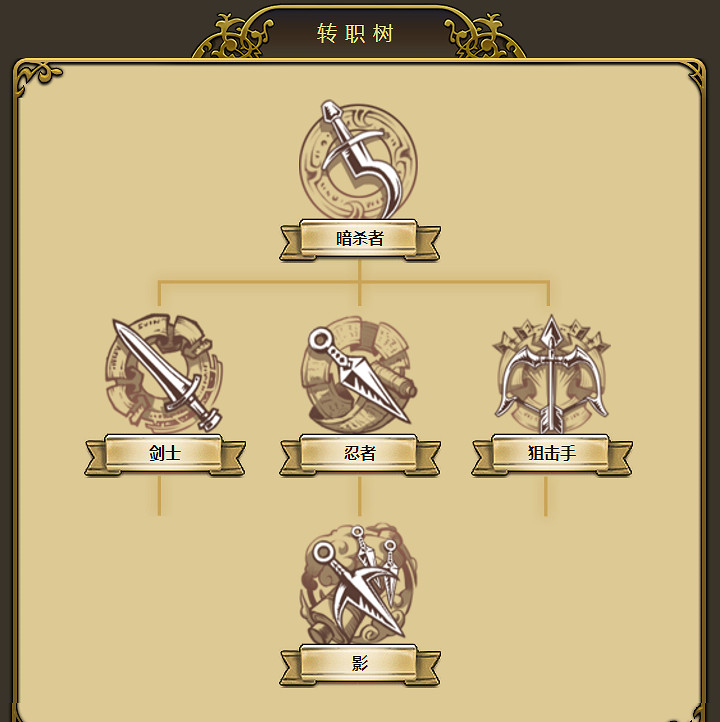Image resolution: width=720 pixels, height=722 pixels.
Task: Click the horizontal branch line toward 剑士
Action: pyautogui.click(x=258, y=281)
